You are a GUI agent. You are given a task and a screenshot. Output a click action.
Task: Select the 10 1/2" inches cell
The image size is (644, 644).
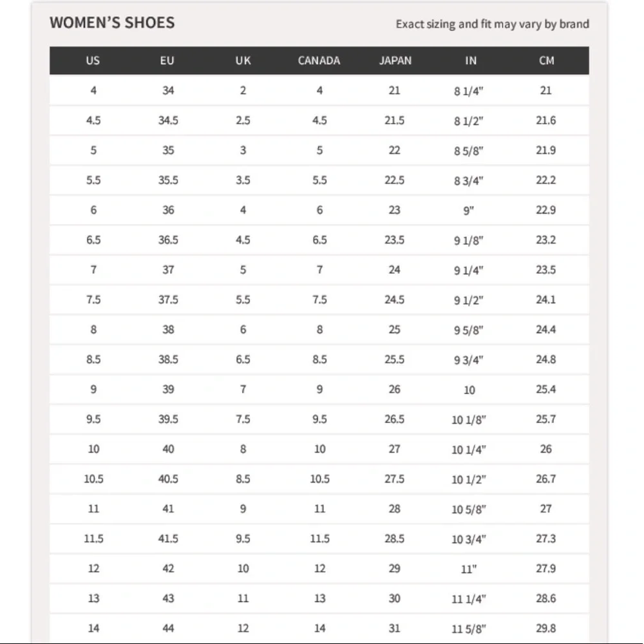(x=469, y=479)
